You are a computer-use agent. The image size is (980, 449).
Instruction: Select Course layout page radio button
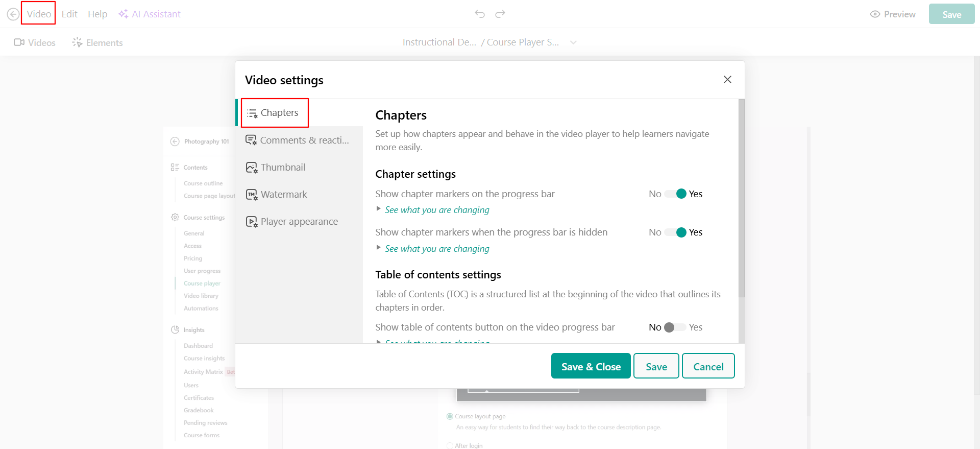450,416
